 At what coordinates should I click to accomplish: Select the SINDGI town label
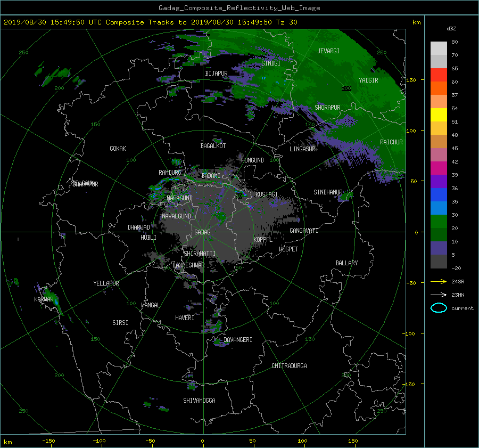pos(271,63)
